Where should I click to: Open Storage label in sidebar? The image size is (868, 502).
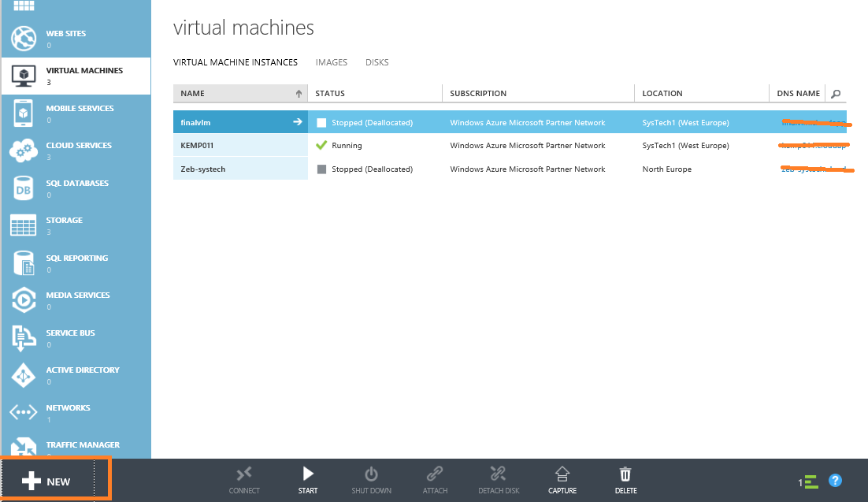(x=65, y=220)
